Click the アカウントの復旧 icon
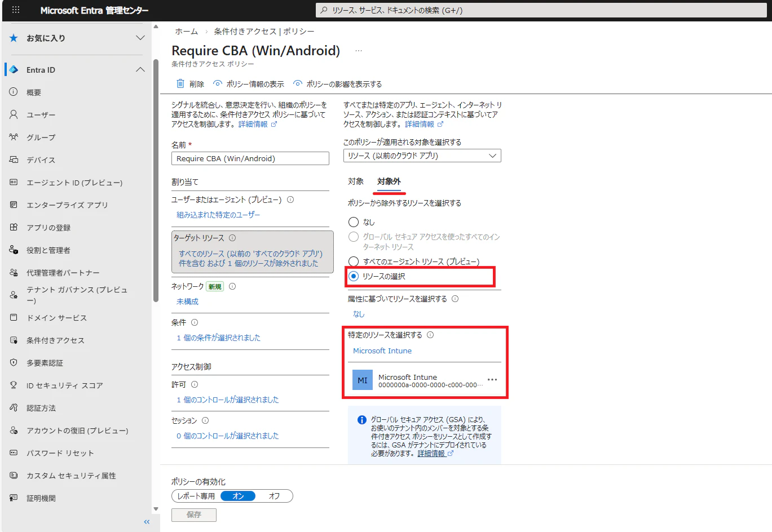772x532 pixels. coord(14,430)
